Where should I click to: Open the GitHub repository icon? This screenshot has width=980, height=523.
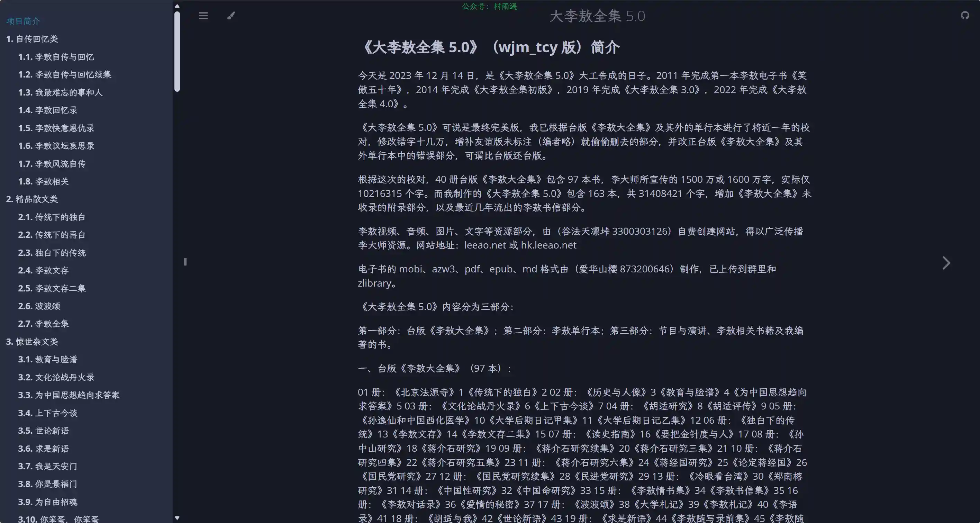click(964, 16)
